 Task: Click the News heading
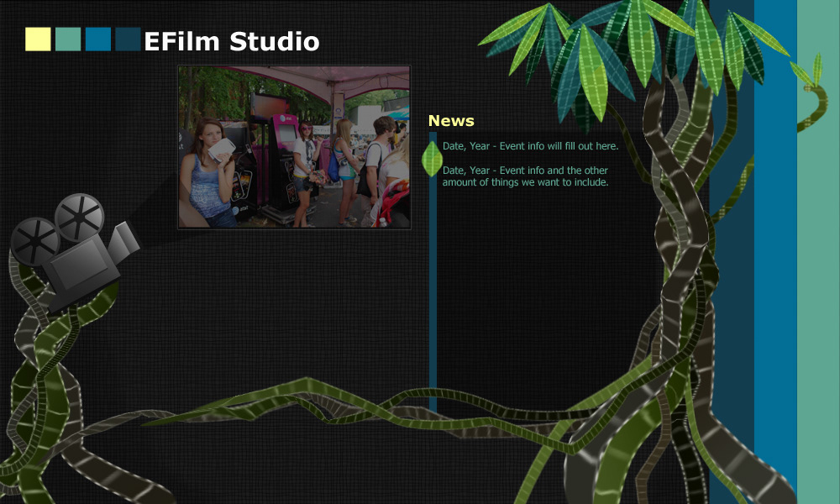coord(451,121)
